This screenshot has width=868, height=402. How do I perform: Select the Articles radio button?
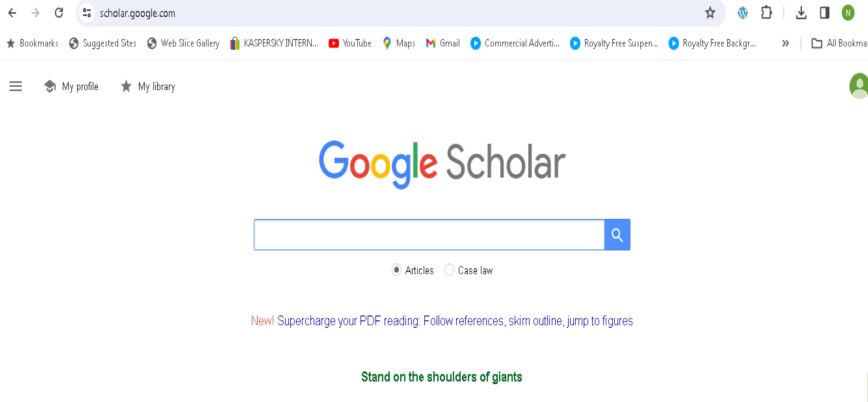click(397, 270)
